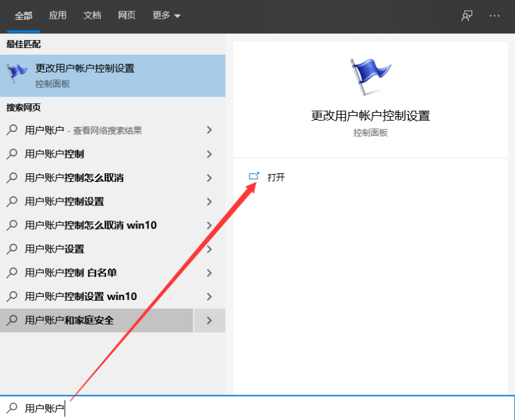
Task: Select 用户账户 查看网络搜索结果 suggestion
Action: [83, 130]
